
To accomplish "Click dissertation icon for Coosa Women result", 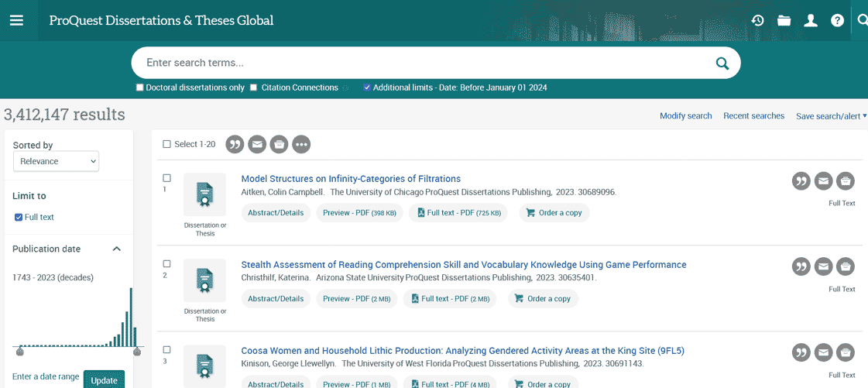I will point(205,366).
